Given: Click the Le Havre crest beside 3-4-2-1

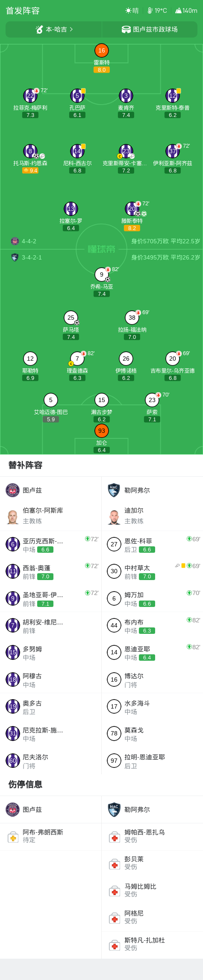Looking at the screenshot, I should [x=15, y=257].
